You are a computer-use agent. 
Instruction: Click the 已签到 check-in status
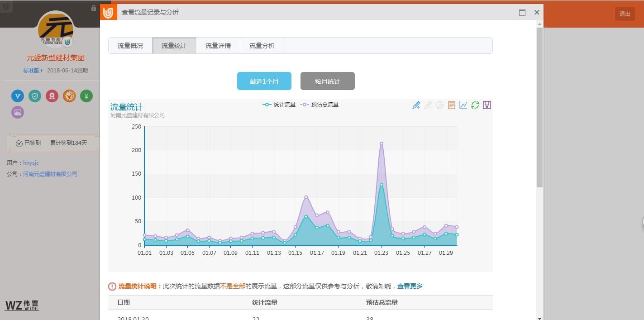28,143
